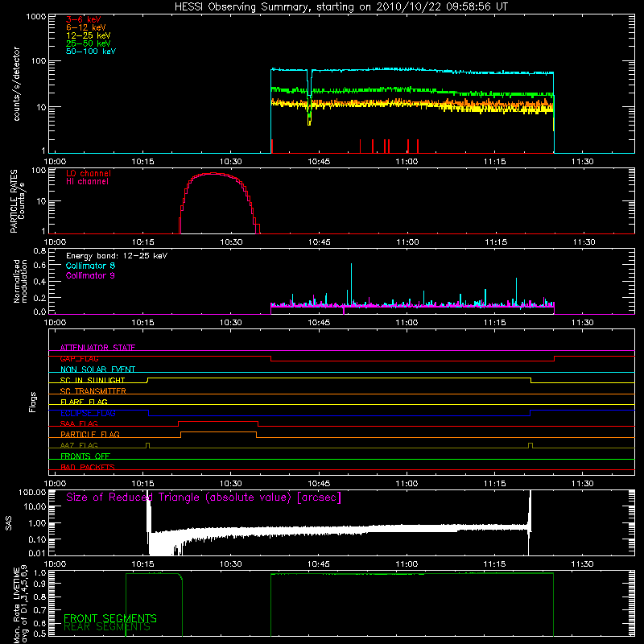Click the 11:00 tick under the flags panel

click(x=407, y=484)
